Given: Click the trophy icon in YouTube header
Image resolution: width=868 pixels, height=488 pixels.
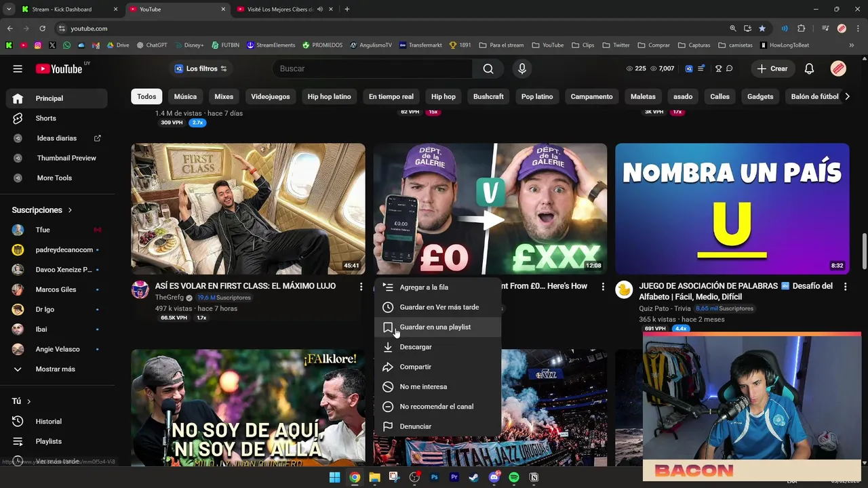Looking at the screenshot, I should click(x=718, y=68).
